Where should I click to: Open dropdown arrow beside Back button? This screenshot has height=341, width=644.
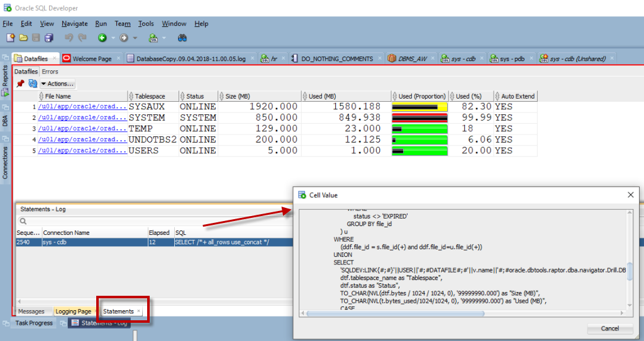pos(113,38)
